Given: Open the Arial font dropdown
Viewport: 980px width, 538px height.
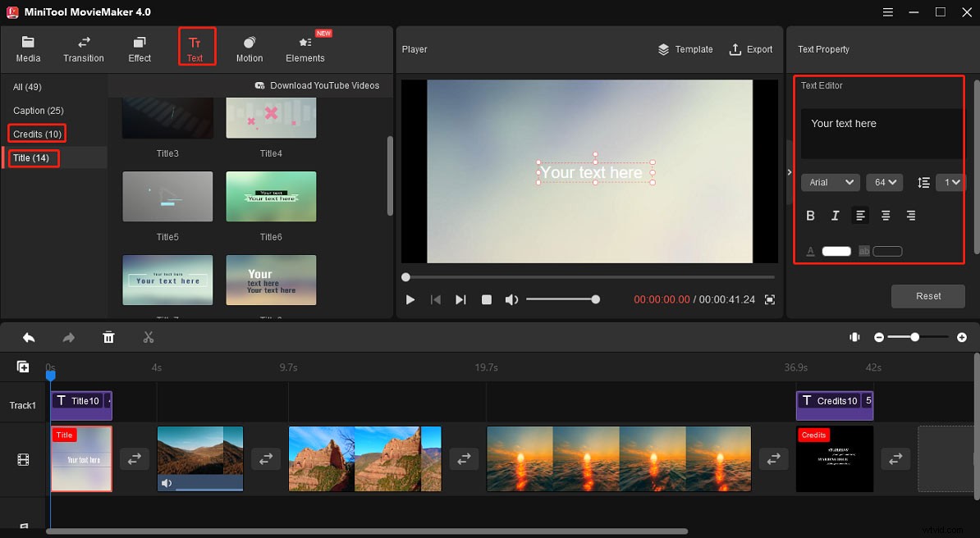Looking at the screenshot, I should click(x=830, y=182).
